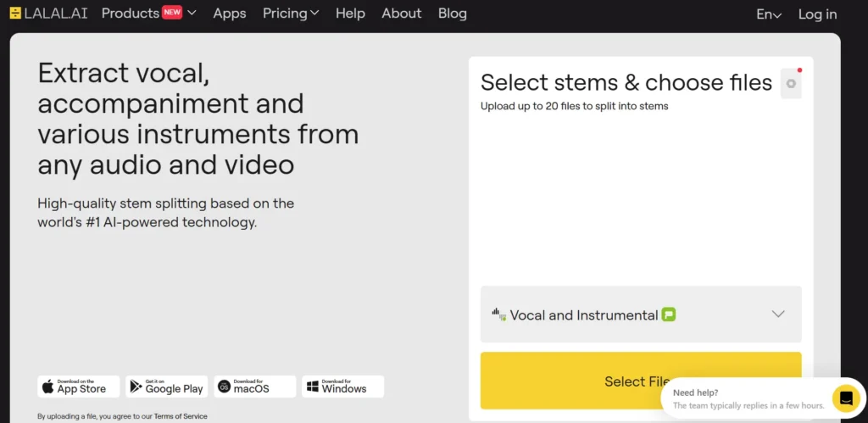Screen dimensions: 868x423
Task: Click the green badge beside Vocal and Instrumental
Action: [x=669, y=315]
